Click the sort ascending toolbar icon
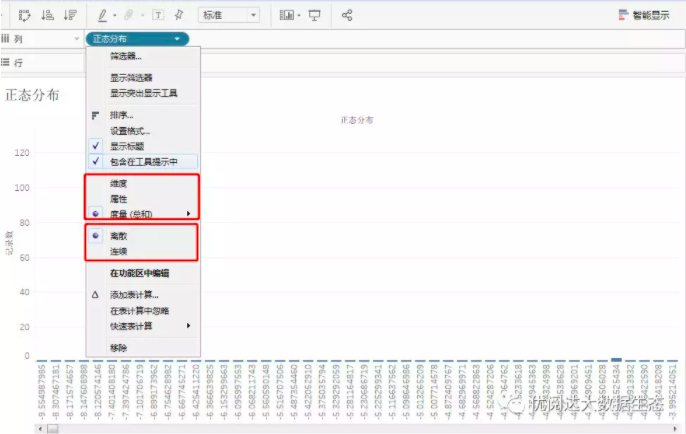 tap(47, 15)
